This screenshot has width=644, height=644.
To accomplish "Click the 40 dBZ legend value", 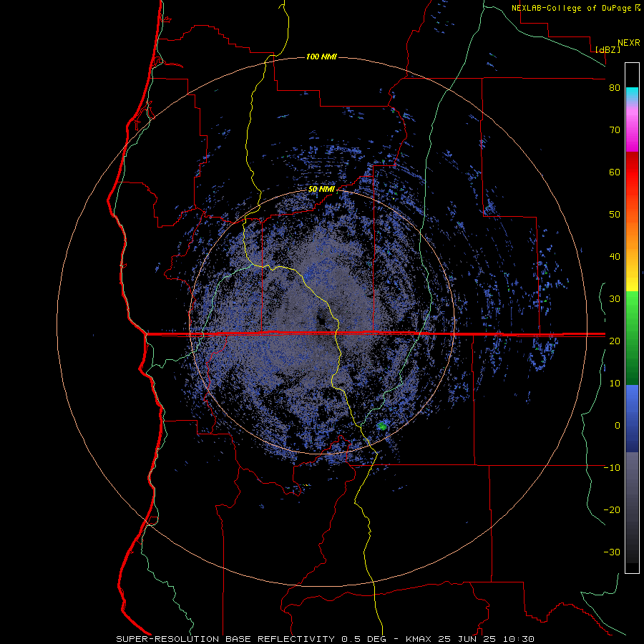I will coord(615,257).
